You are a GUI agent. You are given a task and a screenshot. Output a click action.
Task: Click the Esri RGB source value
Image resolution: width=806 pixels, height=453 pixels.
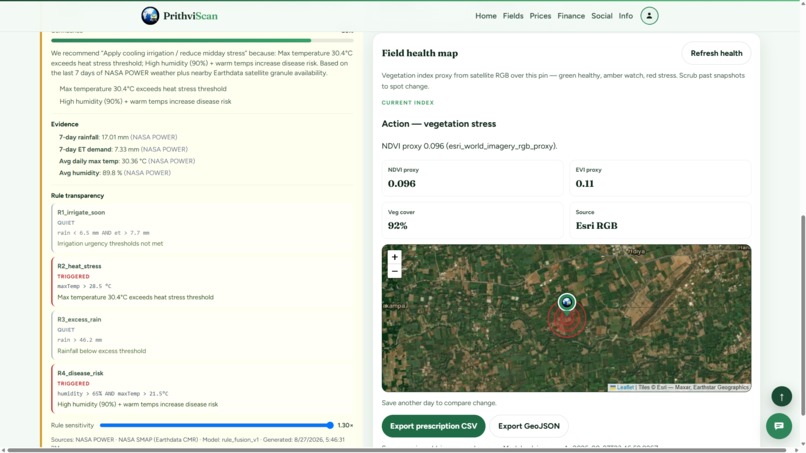[596, 226]
